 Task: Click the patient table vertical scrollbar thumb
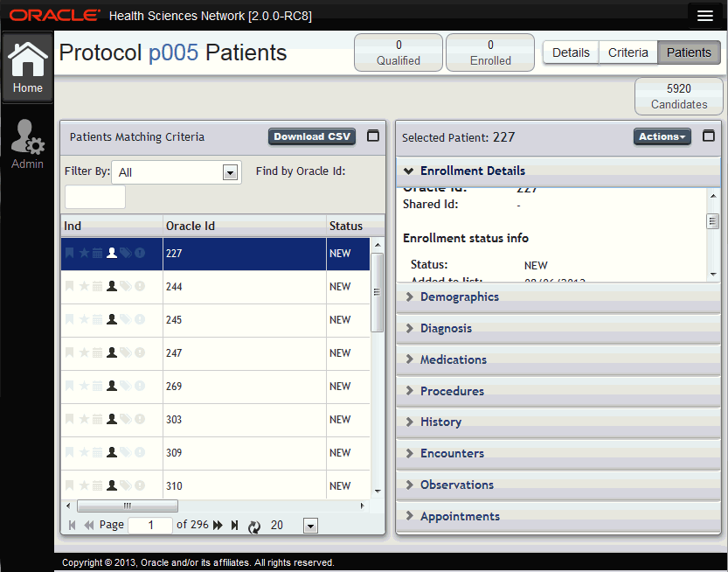click(377, 293)
